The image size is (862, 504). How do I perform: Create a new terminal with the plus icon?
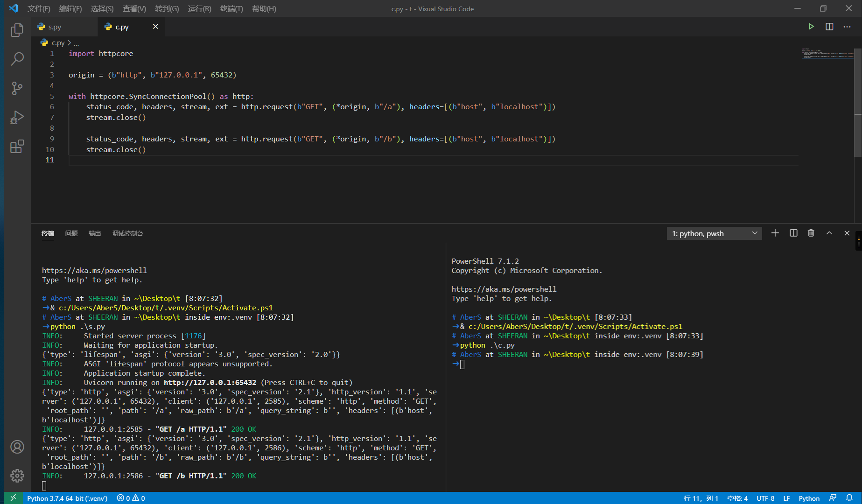tap(775, 233)
